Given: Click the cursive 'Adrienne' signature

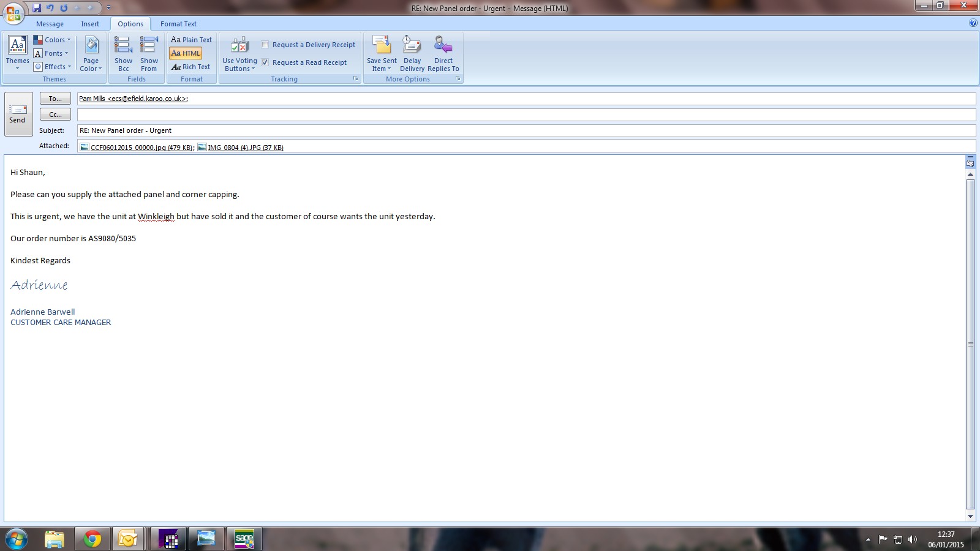Looking at the screenshot, I should (39, 285).
